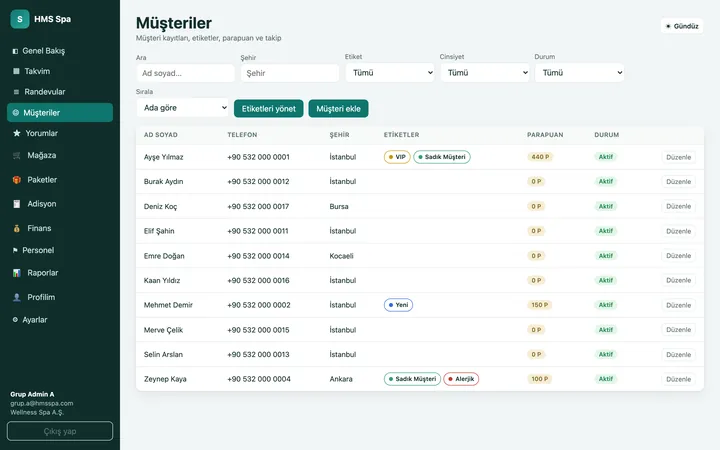Click Düzenle for Ayşe Yılmaz
720x450 pixels.
[678, 157]
